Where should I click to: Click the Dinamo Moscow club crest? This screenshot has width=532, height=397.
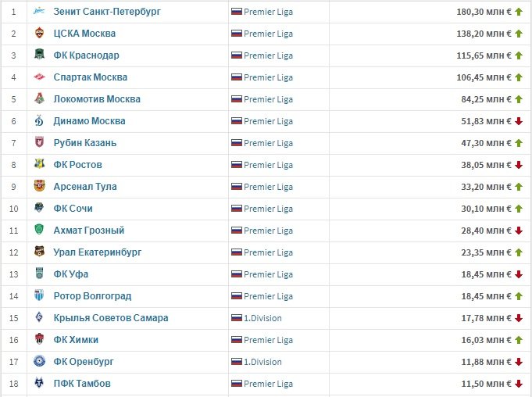click(x=39, y=121)
